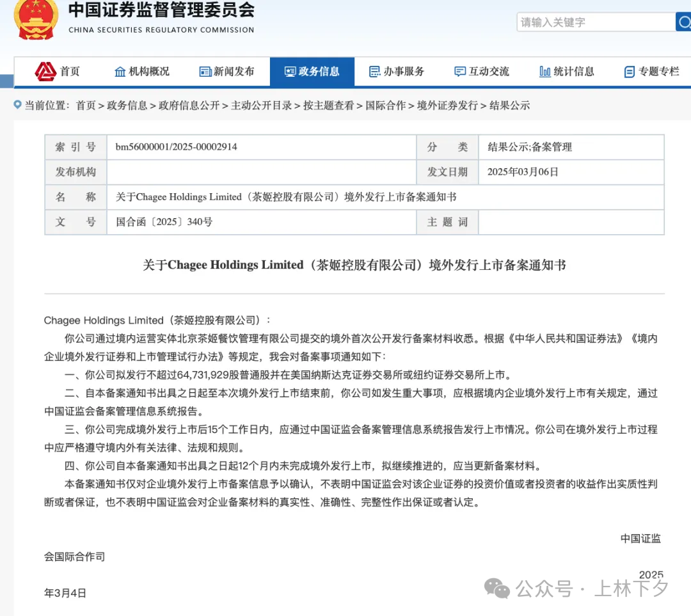Open 结果公示 breadcrumb link
The width and height of the screenshot is (691, 616).
(x=509, y=106)
